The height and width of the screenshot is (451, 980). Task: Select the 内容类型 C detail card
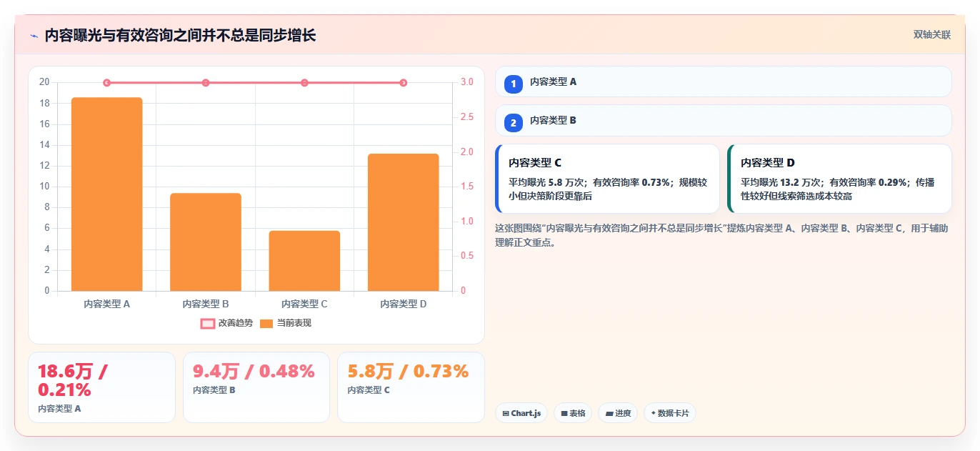pos(607,179)
